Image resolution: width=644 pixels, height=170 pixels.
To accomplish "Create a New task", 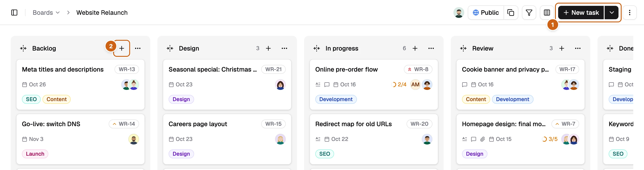I will [581, 13].
